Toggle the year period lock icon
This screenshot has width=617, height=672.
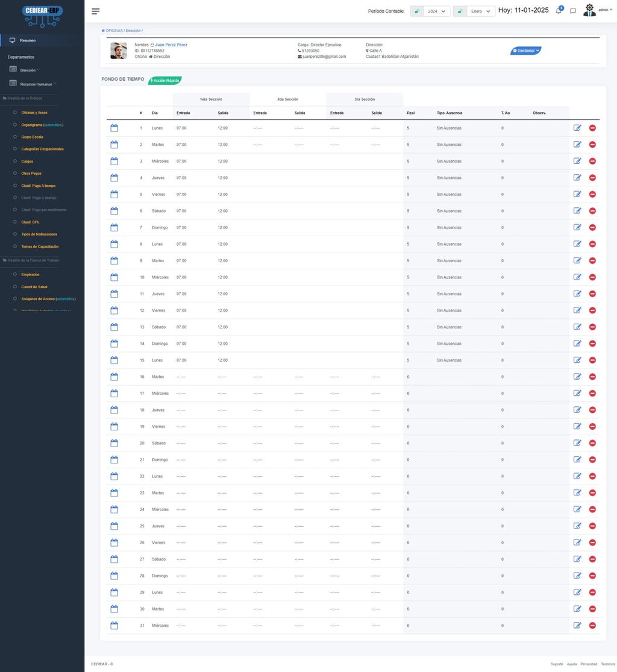(x=417, y=11)
